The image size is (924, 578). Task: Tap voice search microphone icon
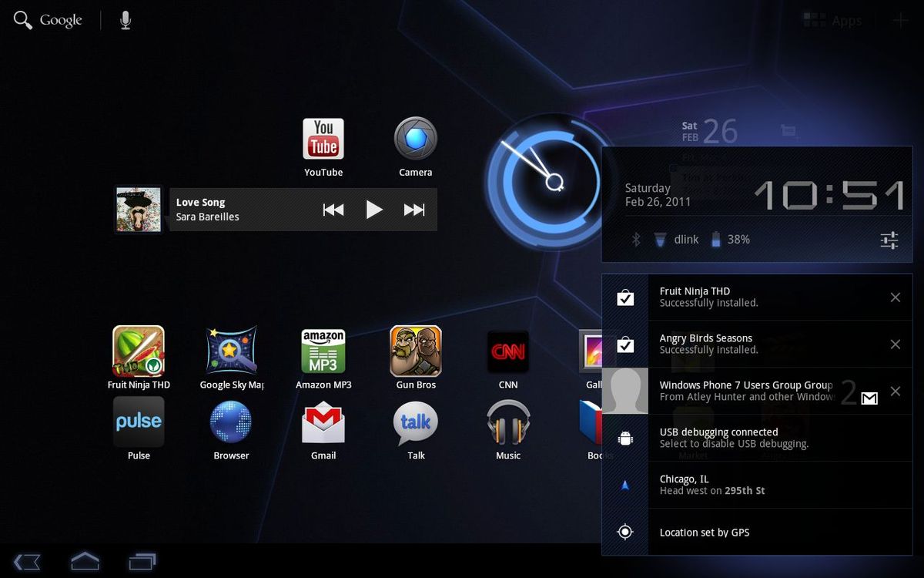tap(126, 20)
